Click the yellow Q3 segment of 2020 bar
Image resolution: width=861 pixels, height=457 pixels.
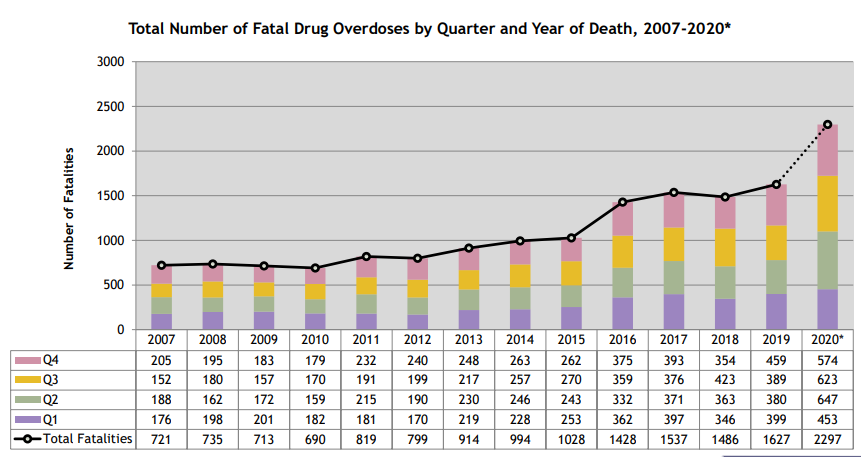tap(827, 203)
